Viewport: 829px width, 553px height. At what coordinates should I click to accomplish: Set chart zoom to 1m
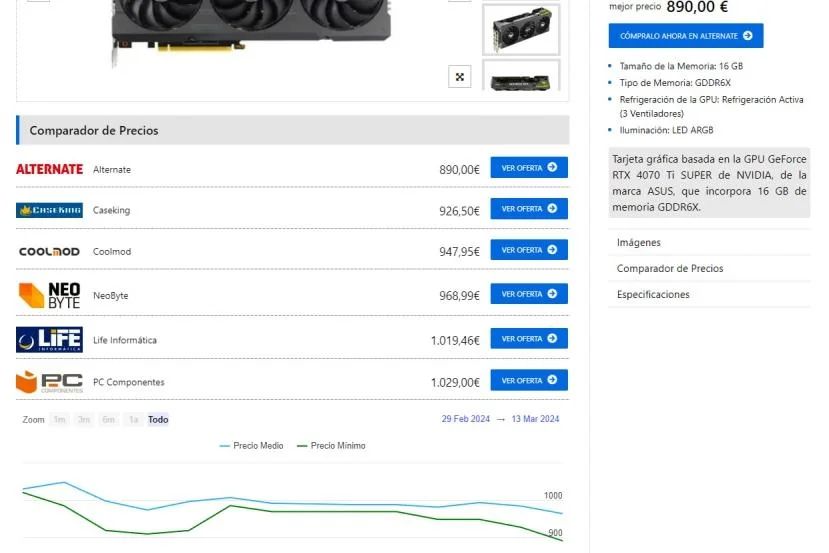(x=59, y=419)
